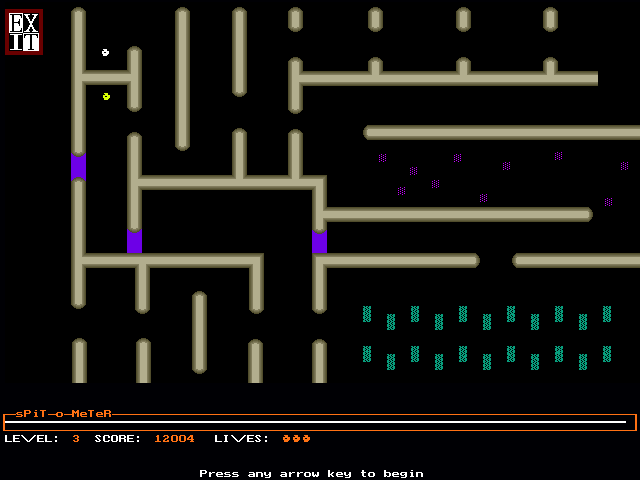Click the bottom-right teal block
640x480 pixels.
pos(607,354)
